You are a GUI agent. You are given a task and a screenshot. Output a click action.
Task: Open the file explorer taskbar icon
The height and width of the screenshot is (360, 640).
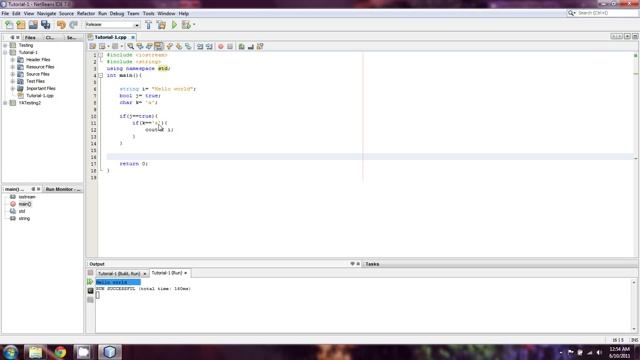pos(36,352)
